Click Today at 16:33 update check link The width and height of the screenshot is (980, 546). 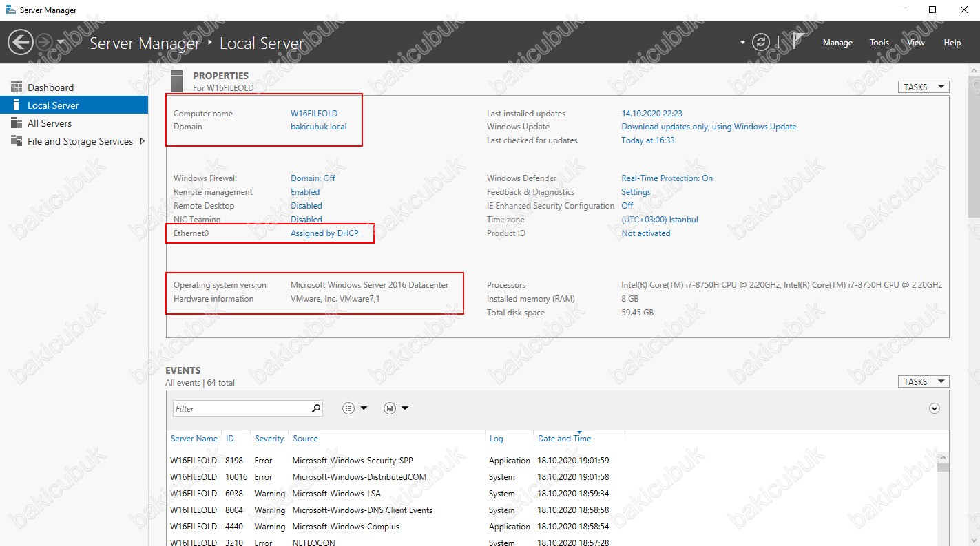pyautogui.click(x=648, y=140)
